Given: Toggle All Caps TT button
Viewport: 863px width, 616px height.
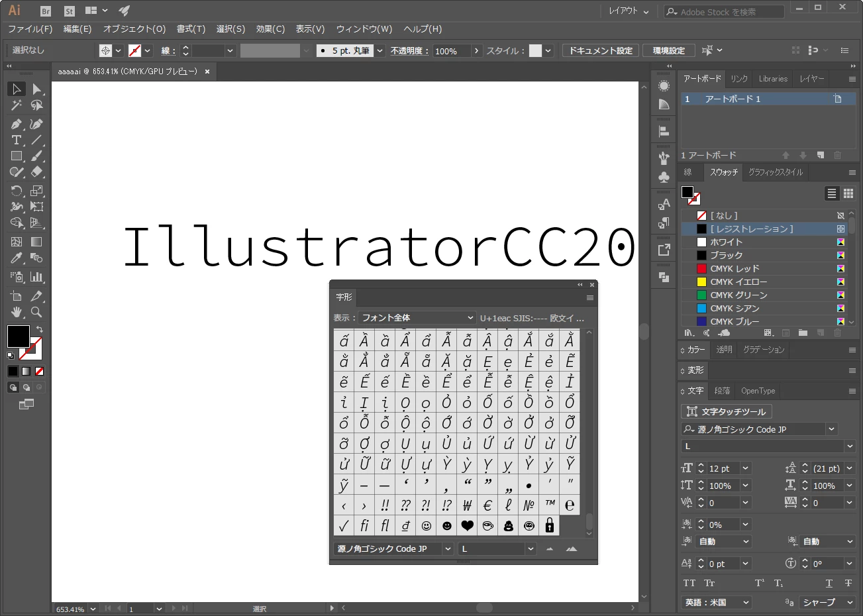Looking at the screenshot, I should 689,583.
